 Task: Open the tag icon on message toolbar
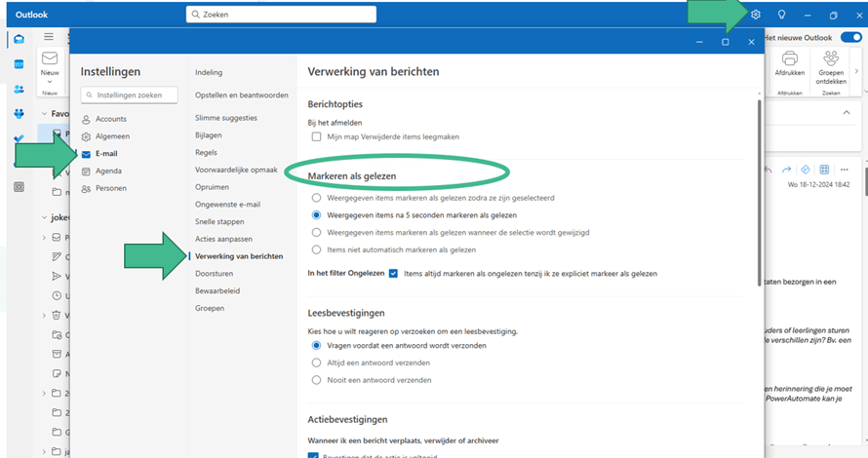click(806, 170)
